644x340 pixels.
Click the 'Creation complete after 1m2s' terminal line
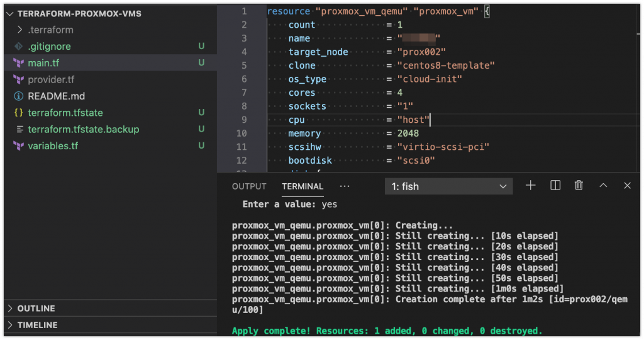(430, 304)
